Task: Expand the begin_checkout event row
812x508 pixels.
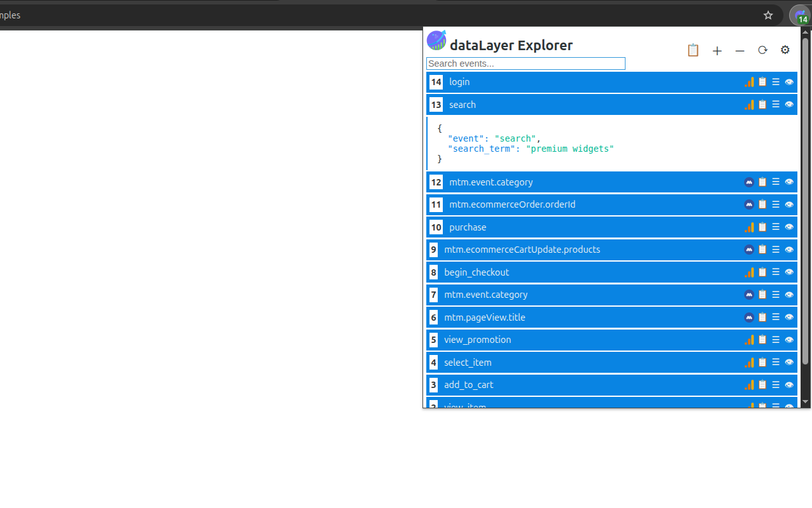Action: [612, 272]
